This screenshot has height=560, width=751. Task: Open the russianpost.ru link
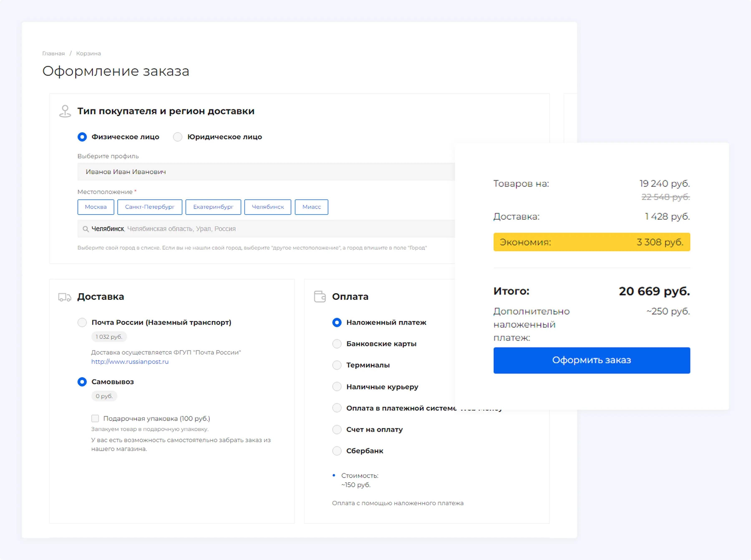(x=130, y=362)
